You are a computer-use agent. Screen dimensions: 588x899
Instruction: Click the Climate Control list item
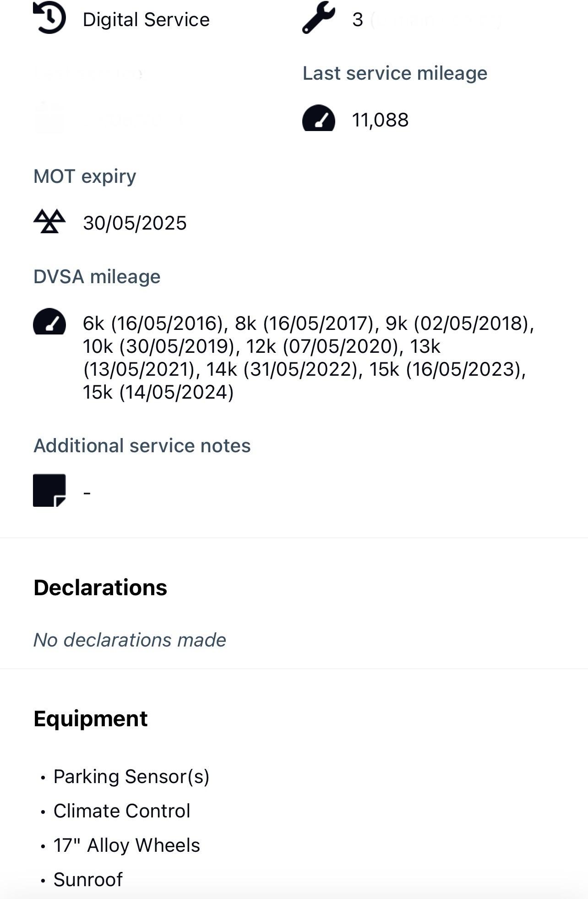[121, 811]
